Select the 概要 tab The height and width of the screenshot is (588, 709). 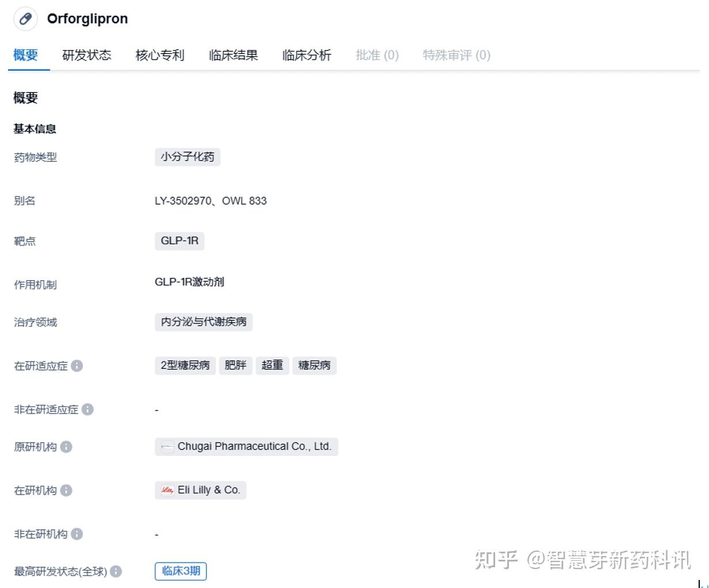pyautogui.click(x=26, y=55)
